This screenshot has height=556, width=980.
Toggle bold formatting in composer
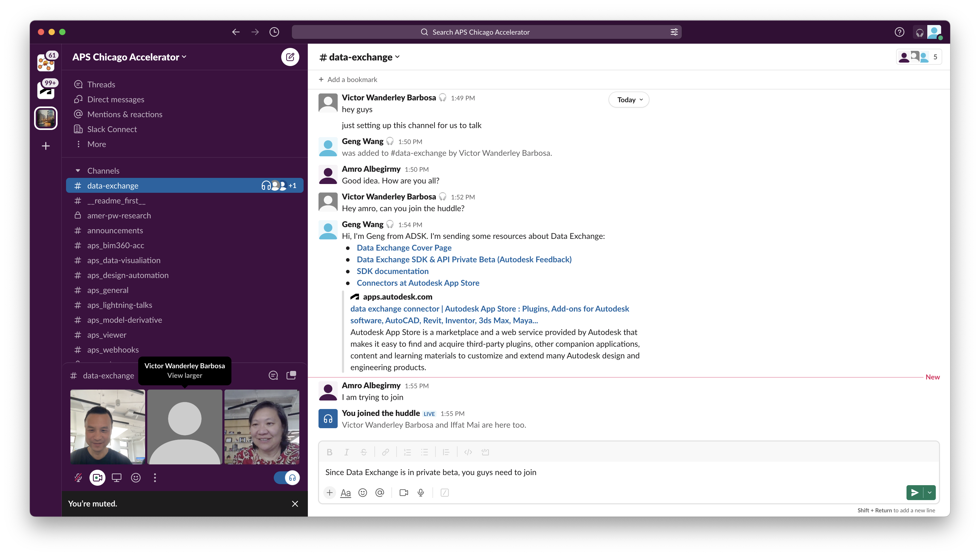[329, 452]
